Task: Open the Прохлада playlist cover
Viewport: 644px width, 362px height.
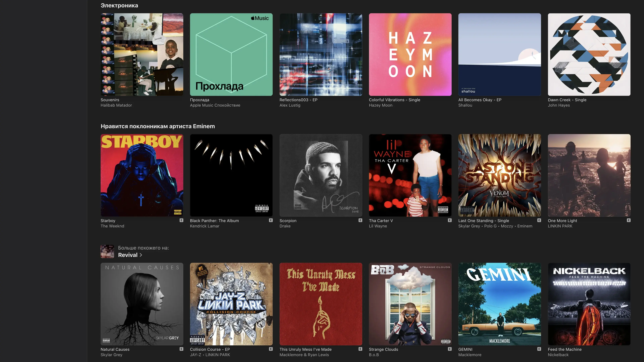Action: point(231,54)
